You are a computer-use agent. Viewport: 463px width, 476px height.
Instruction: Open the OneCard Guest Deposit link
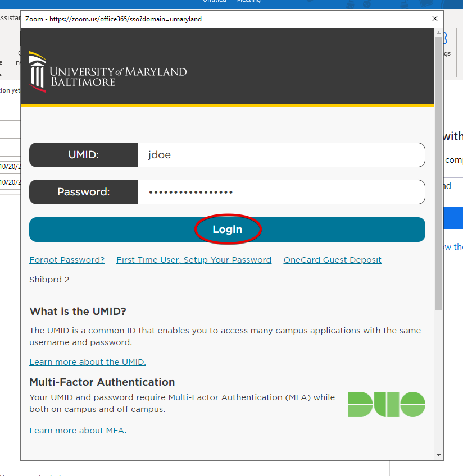click(332, 260)
